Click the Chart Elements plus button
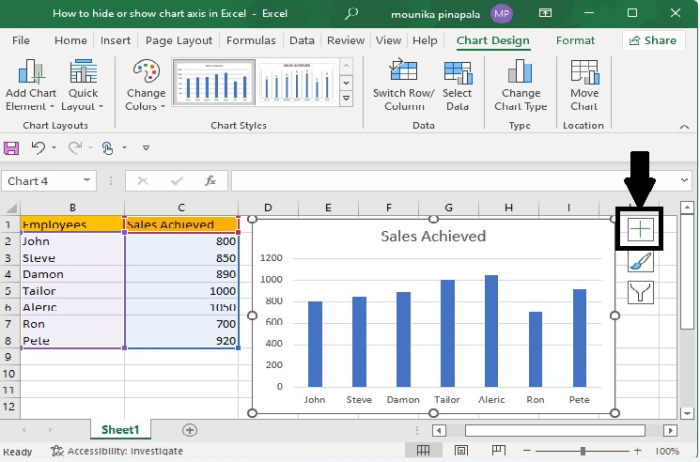Image resolution: width=700 pixels, height=462 pixels. click(641, 229)
